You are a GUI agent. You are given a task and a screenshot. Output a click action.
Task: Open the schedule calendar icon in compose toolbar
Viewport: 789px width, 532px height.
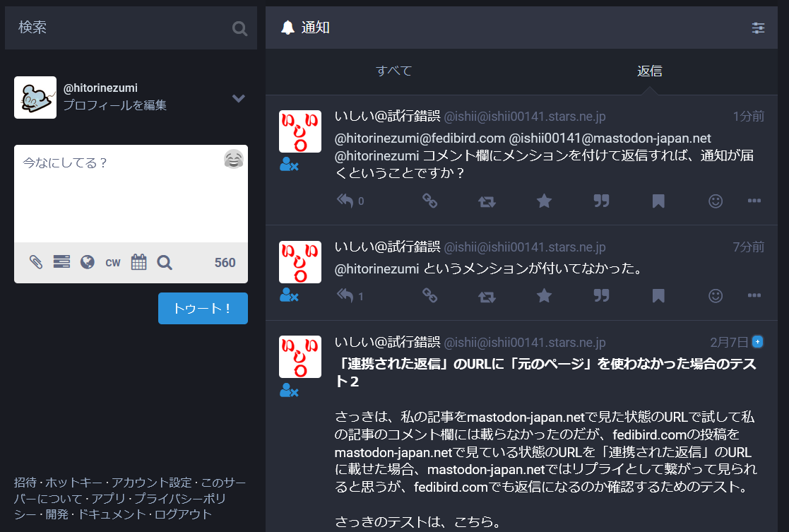click(138, 263)
